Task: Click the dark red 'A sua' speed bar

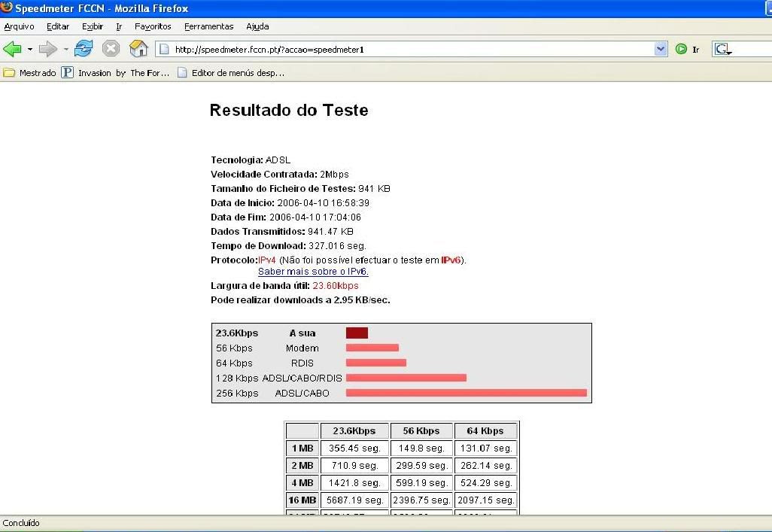Action: (357, 333)
